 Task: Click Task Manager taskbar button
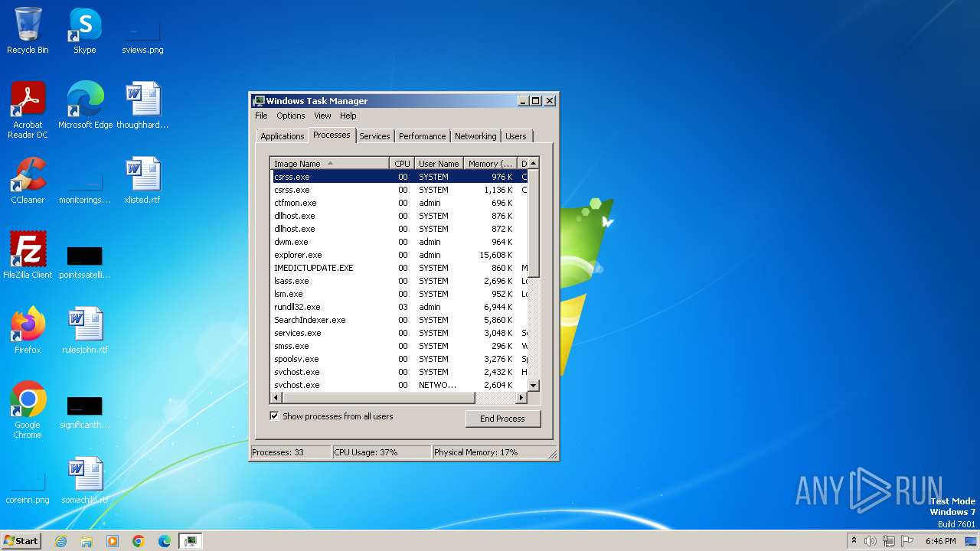point(191,541)
